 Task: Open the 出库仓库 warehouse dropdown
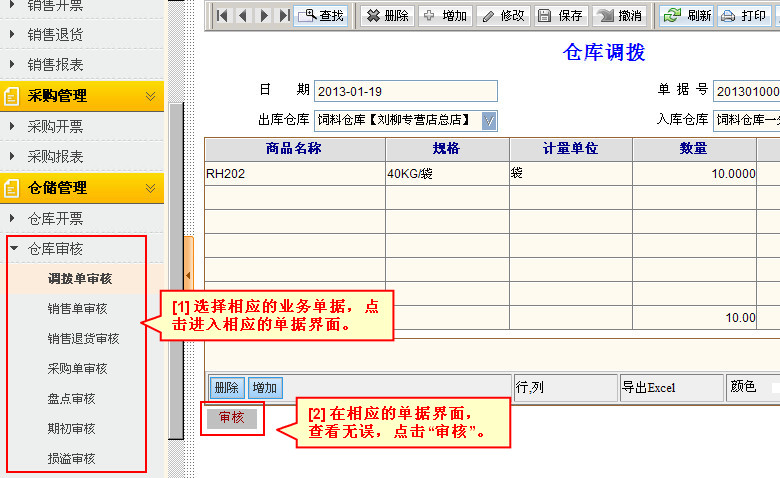click(489, 121)
